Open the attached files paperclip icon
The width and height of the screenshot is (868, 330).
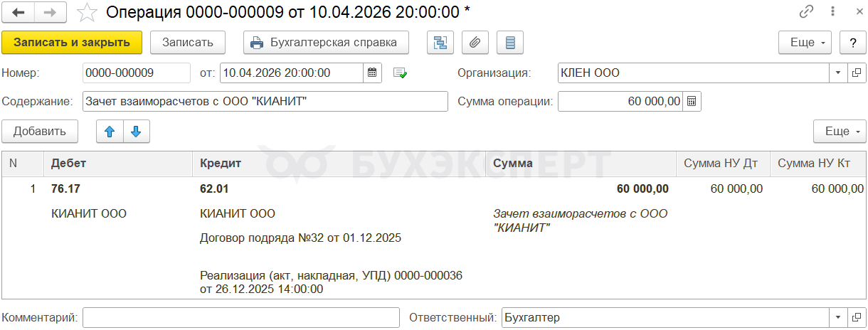475,42
